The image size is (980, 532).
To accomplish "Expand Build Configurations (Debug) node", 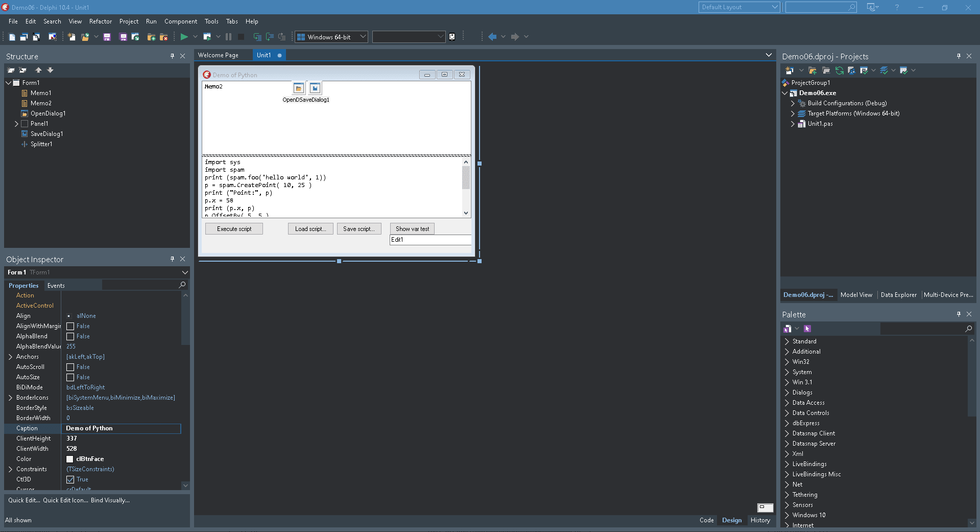I will 793,103.
